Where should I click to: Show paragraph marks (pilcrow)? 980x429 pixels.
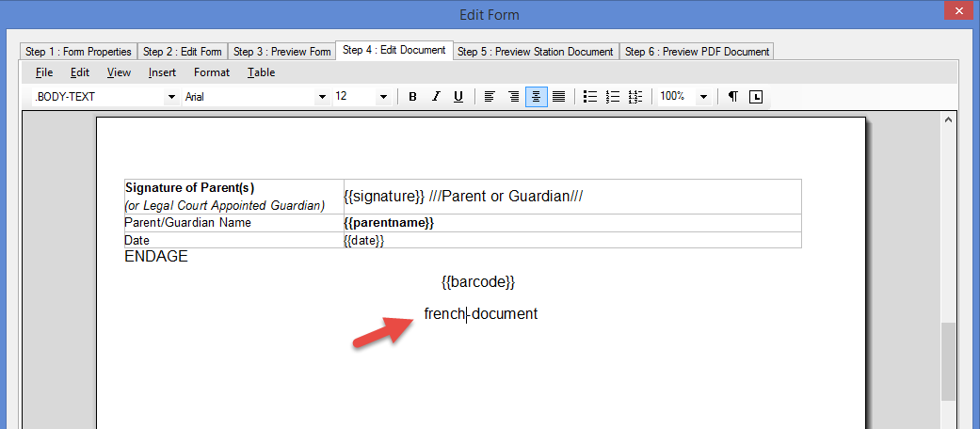733,97
